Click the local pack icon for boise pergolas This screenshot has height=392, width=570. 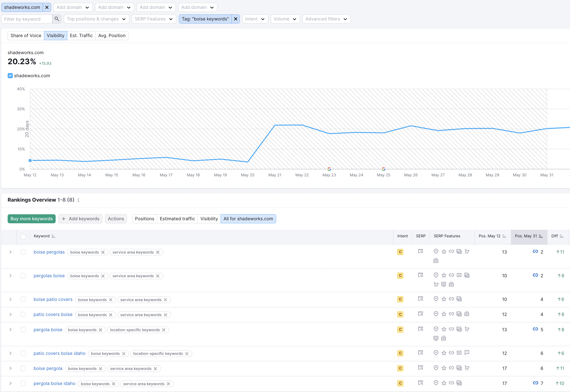coord(436,252)
